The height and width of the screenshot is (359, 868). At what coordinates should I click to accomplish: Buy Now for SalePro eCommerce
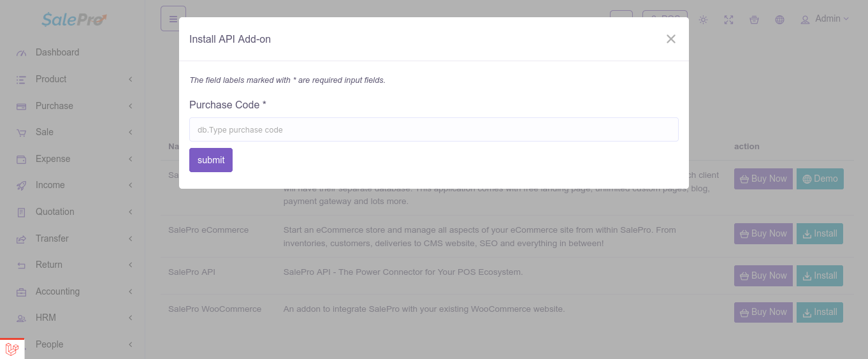pos(763,233)
